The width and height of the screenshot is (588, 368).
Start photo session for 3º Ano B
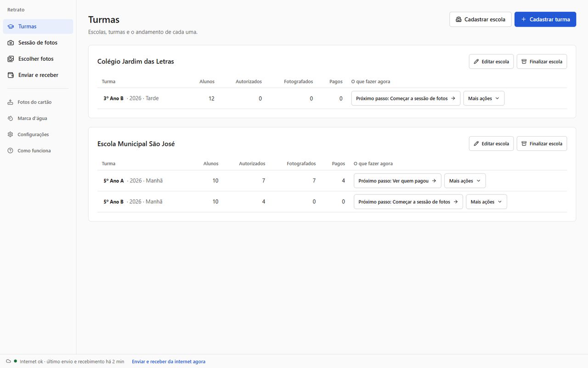click(x=406, y=98)
